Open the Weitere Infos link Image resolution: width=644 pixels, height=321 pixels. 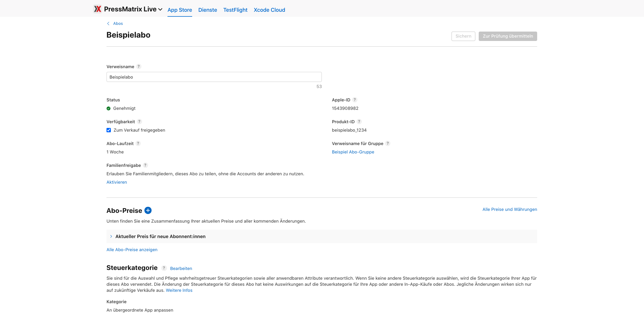179,290
